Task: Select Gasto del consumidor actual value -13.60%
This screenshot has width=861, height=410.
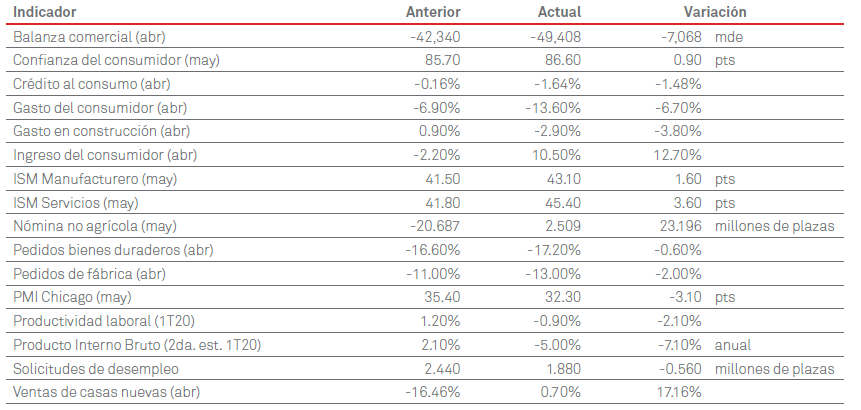Action: tap(553, 107)
